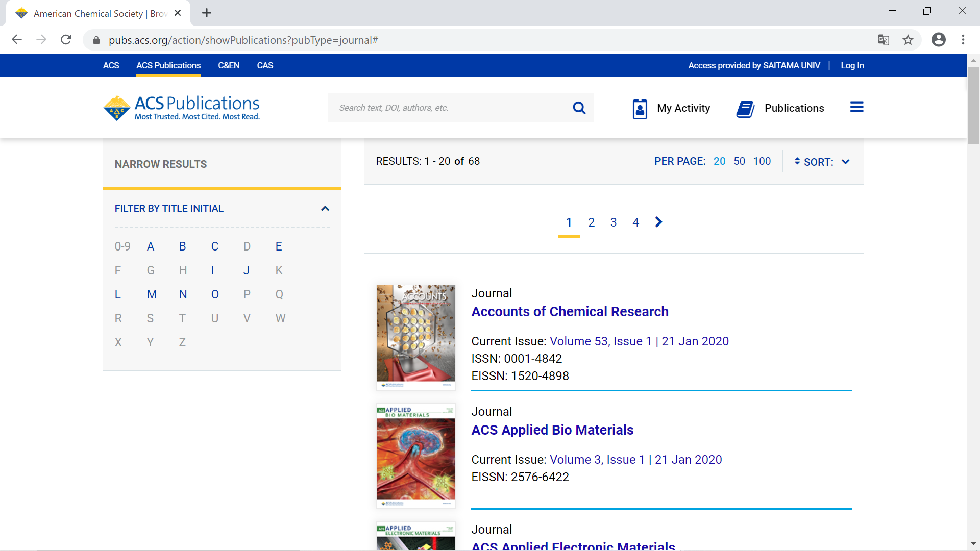Go to results page 2

point(591,222)
